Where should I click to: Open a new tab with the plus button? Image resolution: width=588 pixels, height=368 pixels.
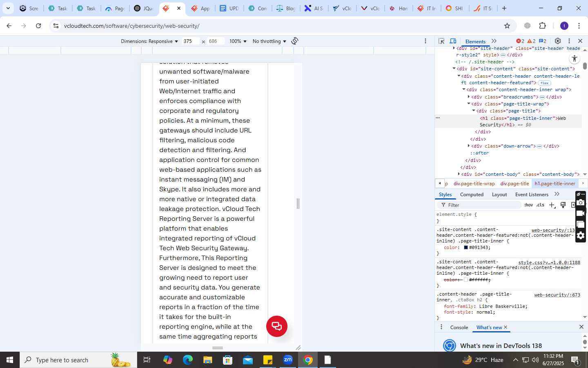click(x=504, y=8)
